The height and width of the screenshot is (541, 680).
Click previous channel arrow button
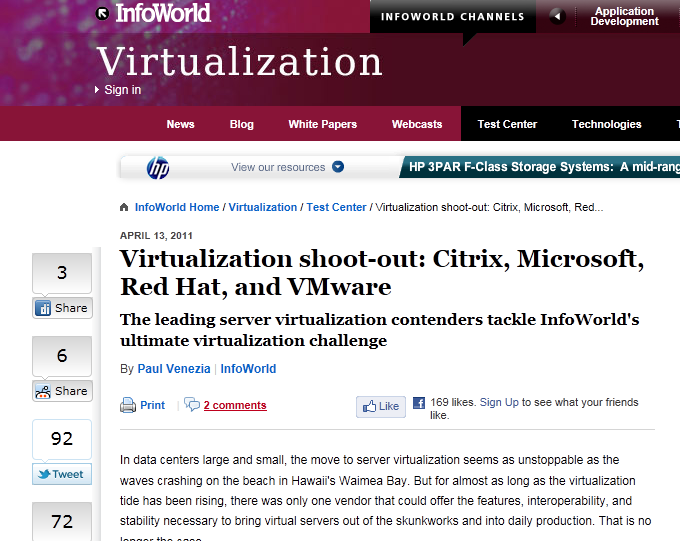(557, 16)
